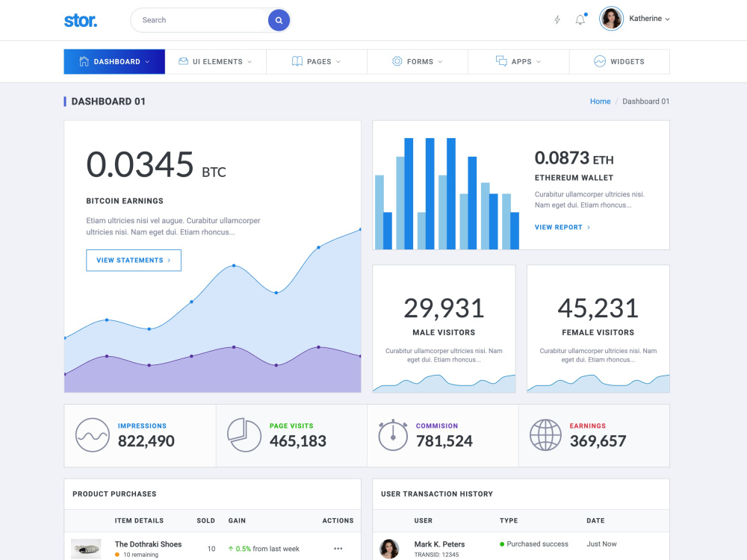
Task: Open the WIDGETS menu item
Action: (619, 61)
